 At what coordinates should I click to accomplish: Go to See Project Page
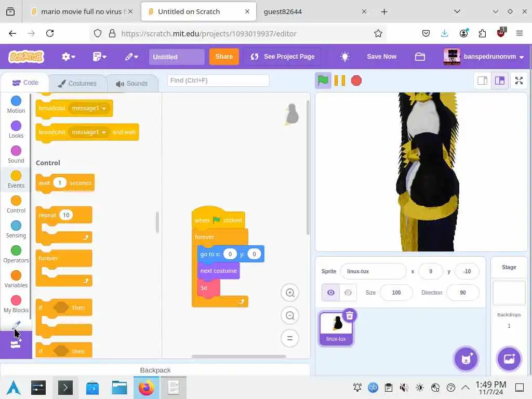(x=282, y=57)
